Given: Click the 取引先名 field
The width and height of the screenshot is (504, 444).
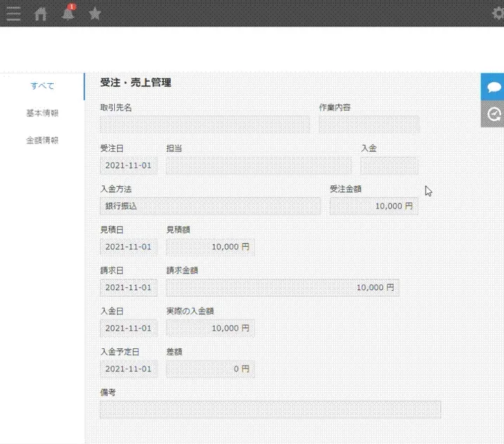Looking at the screenshot, I should click(204, 125).
